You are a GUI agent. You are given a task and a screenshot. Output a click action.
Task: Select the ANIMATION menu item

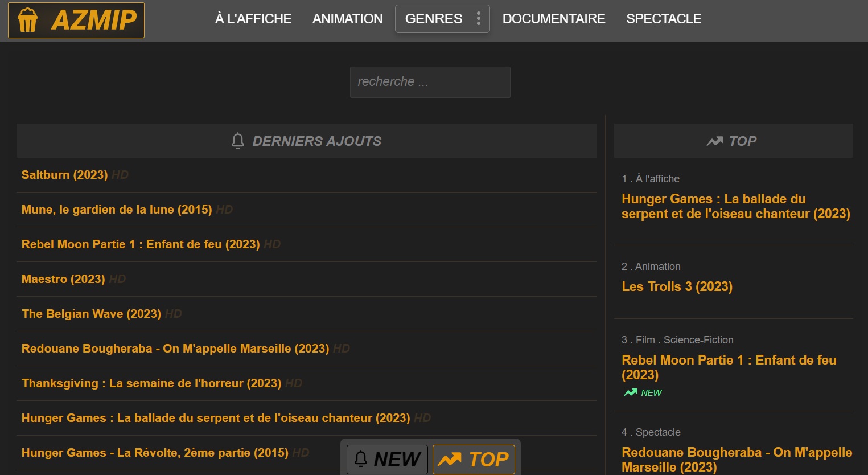coord(347,18)
